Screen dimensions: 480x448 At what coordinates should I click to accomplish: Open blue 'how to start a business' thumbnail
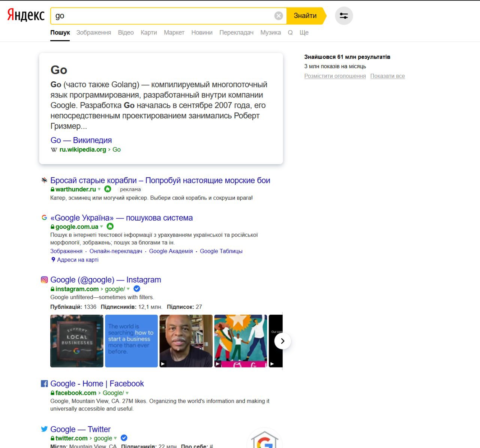click(131, 341)
